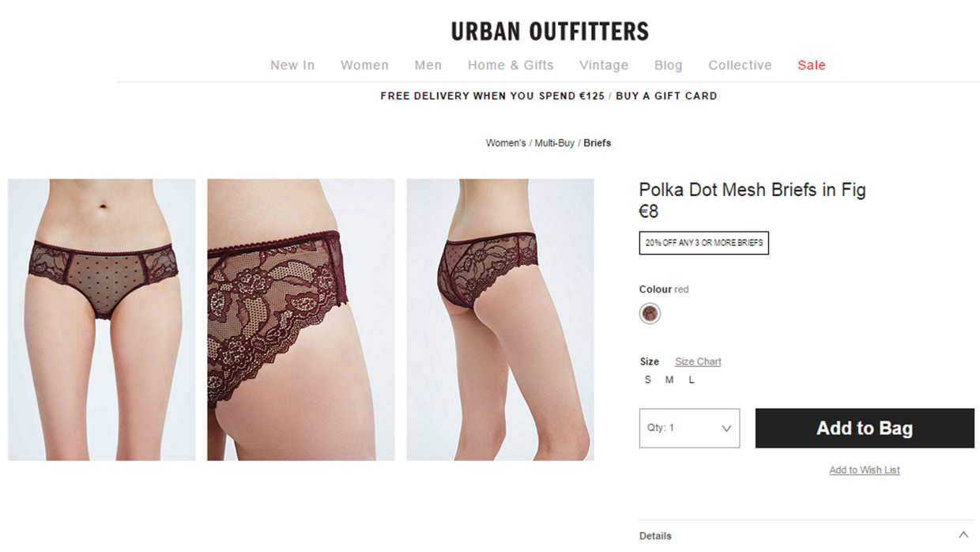Image resolution: width=980 pixels, height=552 pixels.
Task: Open the Size Chart link
Action: pos(698,361)
